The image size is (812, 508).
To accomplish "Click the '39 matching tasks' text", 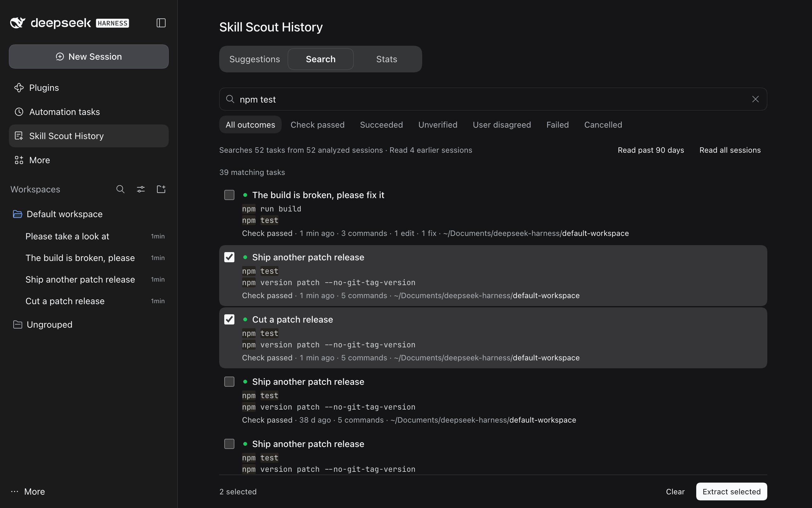I will [x=252, y=172].
